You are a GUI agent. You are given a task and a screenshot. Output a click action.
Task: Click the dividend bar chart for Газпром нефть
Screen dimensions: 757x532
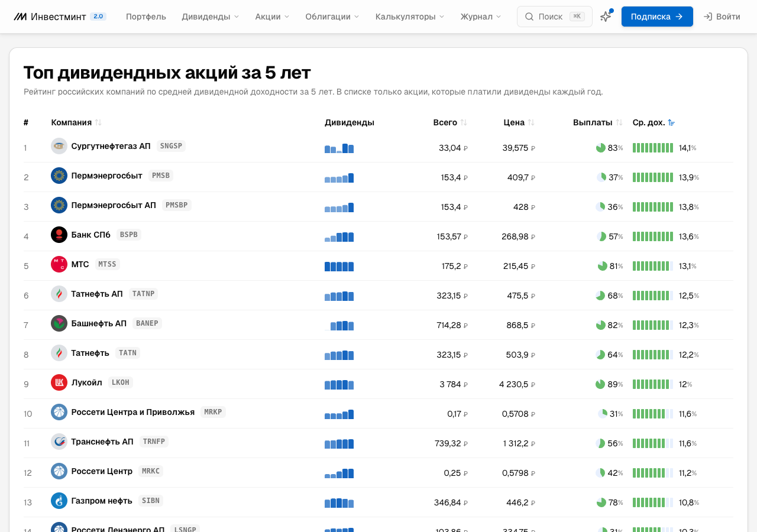click(339, 503)
